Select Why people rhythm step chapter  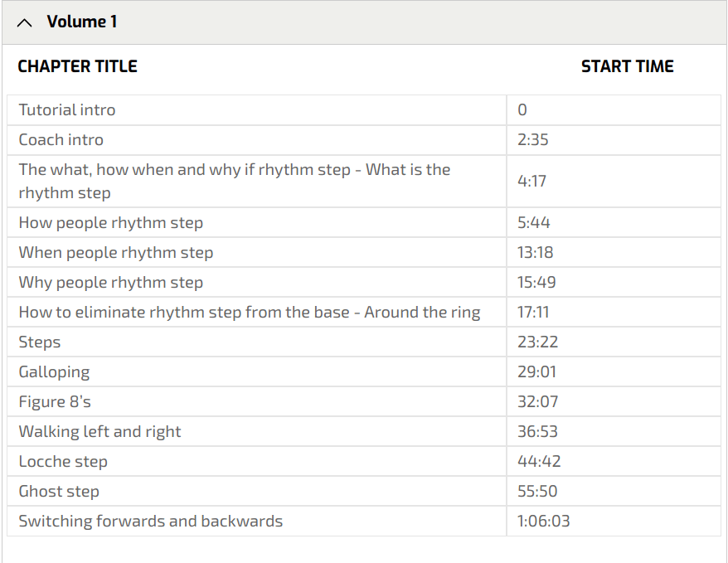pos(110,283)
